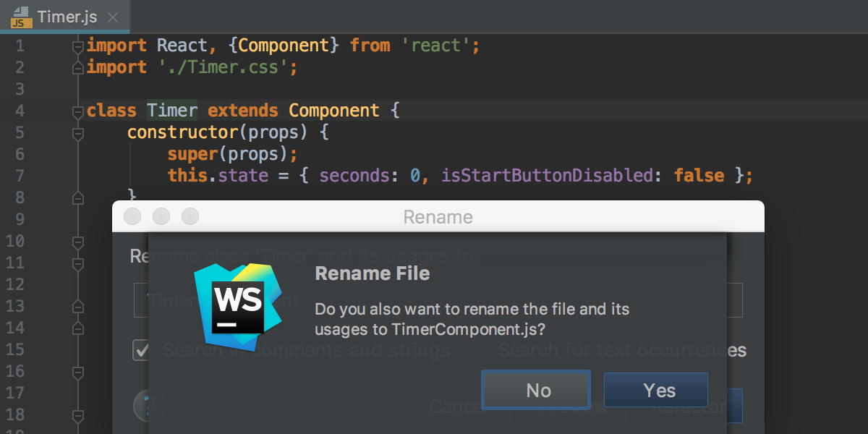Collapse the Timer class fold at line 4
The image size is (868, 434).
tap(77, 112)
